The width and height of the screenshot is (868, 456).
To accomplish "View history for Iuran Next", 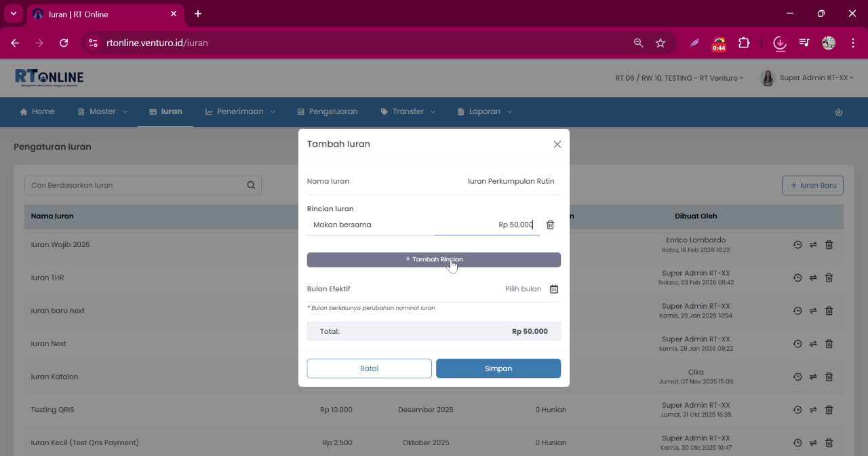I will pyautogui.click(x=797, y=344).
